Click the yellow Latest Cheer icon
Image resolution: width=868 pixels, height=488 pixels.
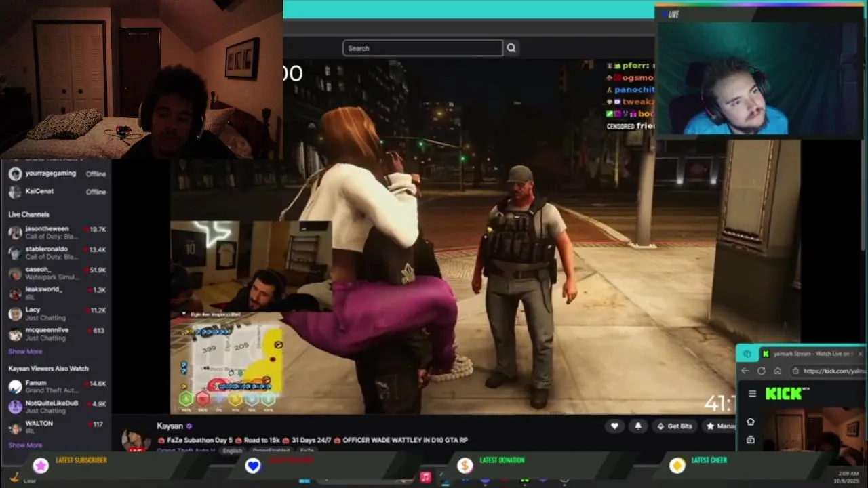pos(677,466)
